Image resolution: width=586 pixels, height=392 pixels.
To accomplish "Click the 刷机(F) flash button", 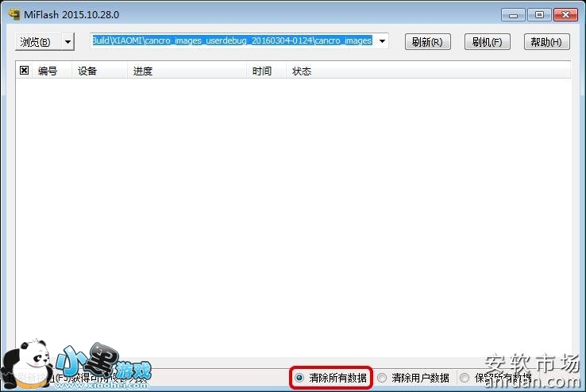I will tap(488, 42).
